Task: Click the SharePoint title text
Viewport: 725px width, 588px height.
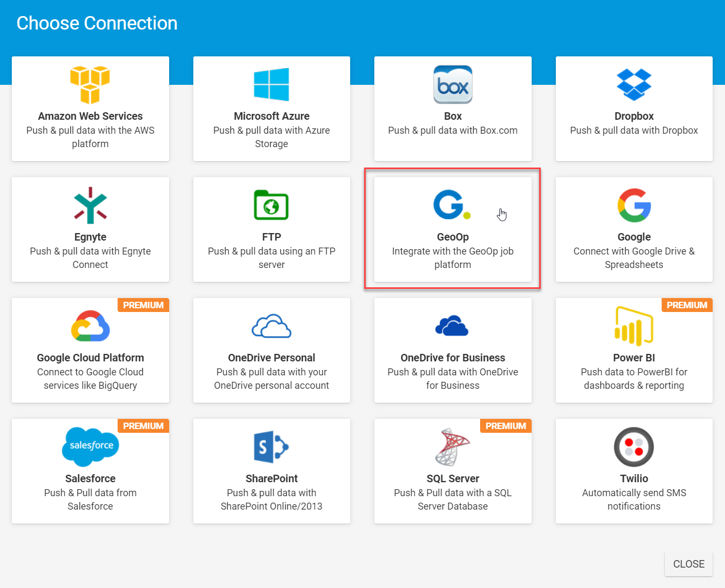Action: tap(271, 478)
